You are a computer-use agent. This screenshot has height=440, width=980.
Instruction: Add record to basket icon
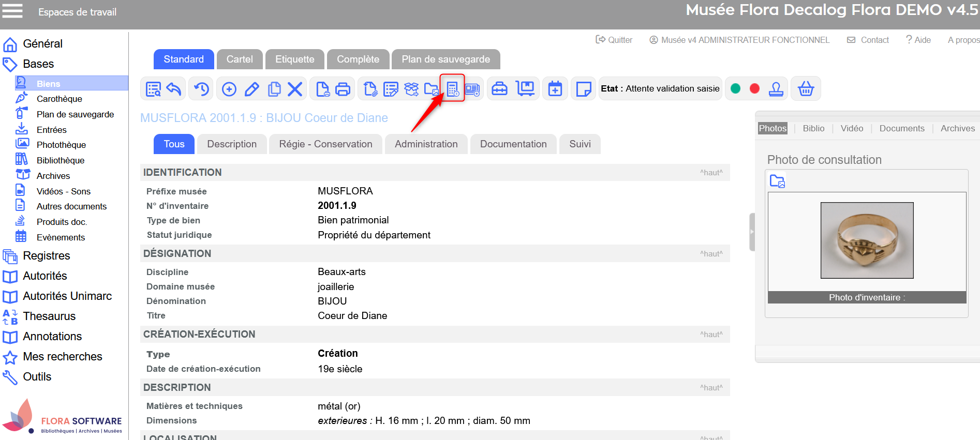click(806, 89)
